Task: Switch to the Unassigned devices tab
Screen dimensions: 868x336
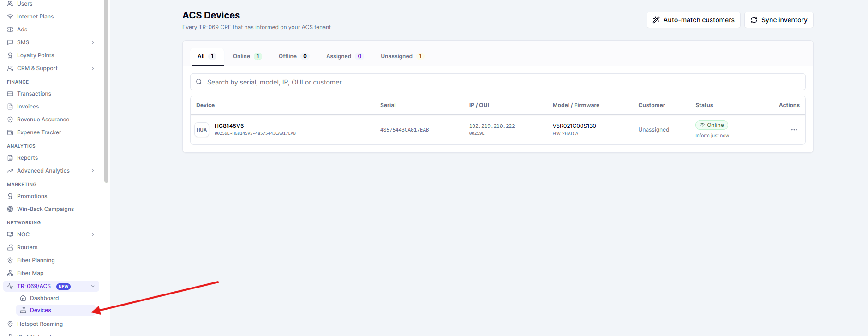Action: 401,56
